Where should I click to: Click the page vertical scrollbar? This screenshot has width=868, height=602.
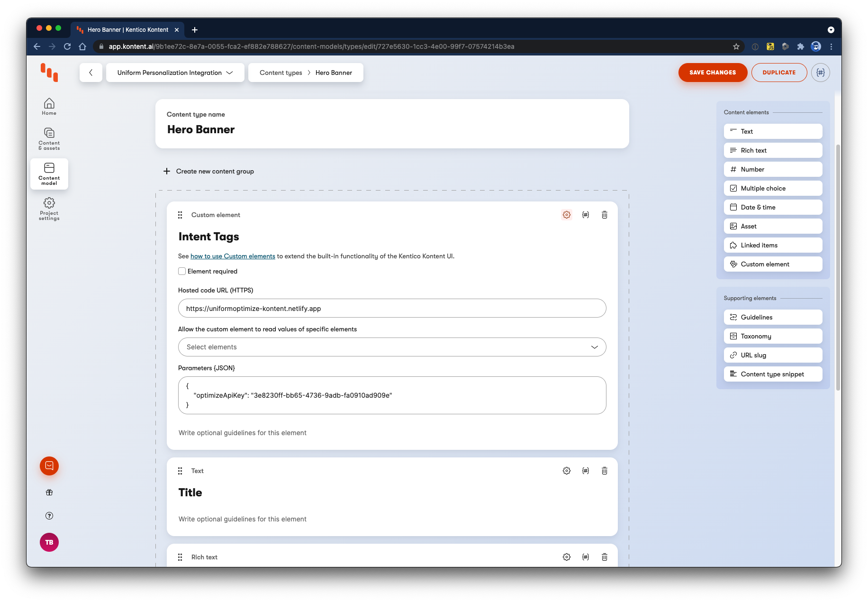[838, 267]
